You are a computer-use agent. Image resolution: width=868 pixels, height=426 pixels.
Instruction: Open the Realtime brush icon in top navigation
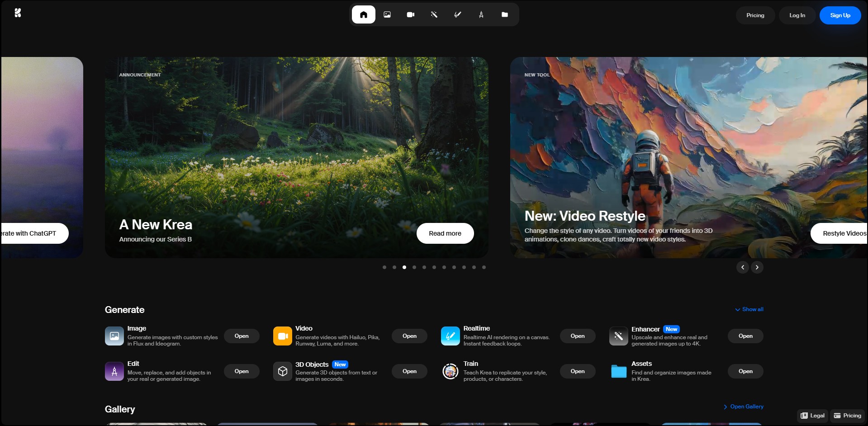pyautogui.click(x=458, y=14)
